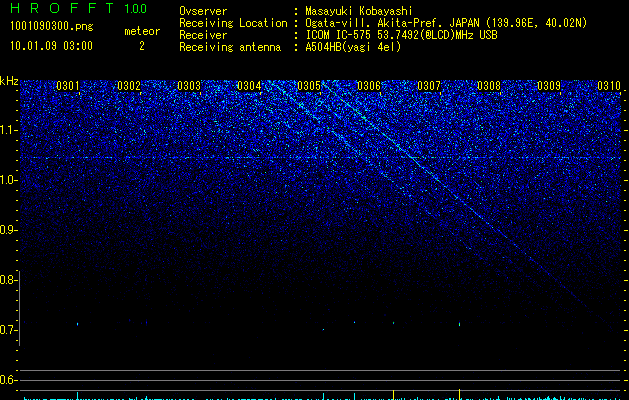Click the Ogata-vill. Akita-Pref. JAPAN location text
Image resolution: width=629 pixels, height=400 pixels.
pyautogui.click(x=446, y=23)
